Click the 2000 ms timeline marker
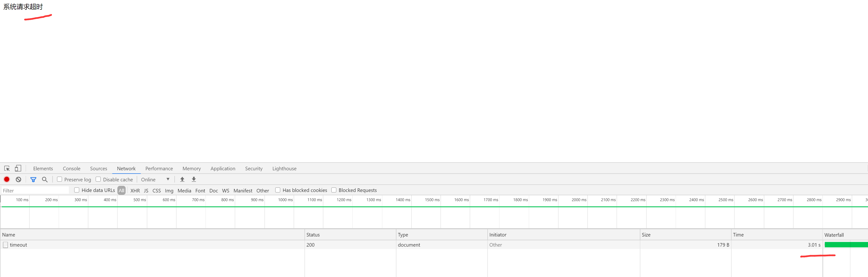This screenshot has height=277, width=868. 579,200
